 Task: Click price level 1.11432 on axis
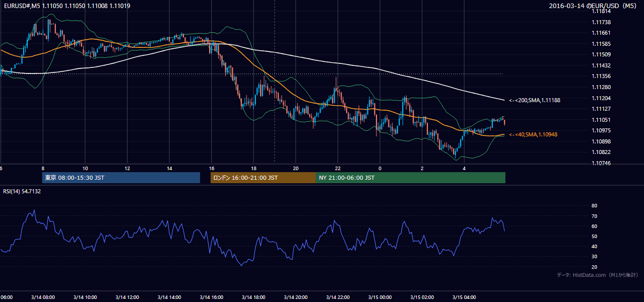[602, 65]
